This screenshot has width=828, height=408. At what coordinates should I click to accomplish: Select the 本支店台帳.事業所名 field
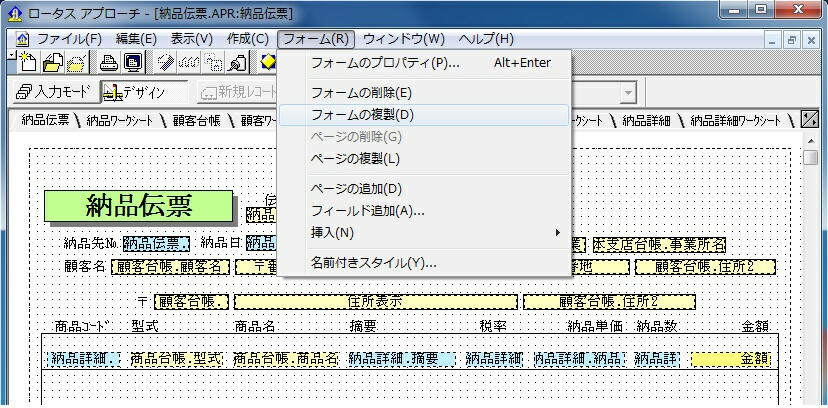tap(659, 245)
